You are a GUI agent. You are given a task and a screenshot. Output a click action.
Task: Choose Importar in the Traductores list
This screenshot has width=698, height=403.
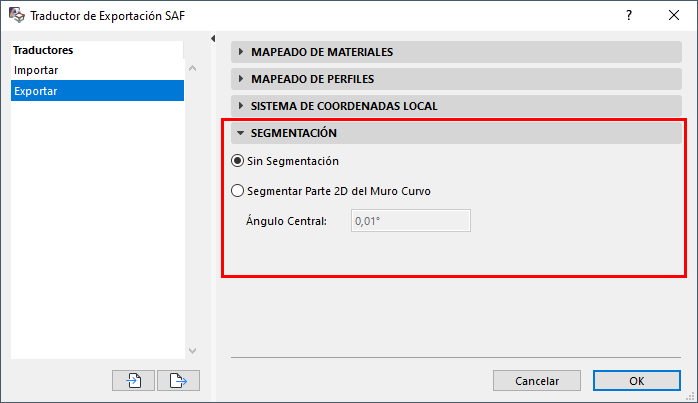tap(97, 70)
